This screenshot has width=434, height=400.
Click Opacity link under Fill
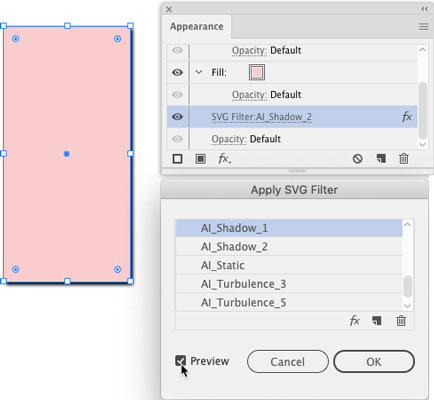pos(249,95)
